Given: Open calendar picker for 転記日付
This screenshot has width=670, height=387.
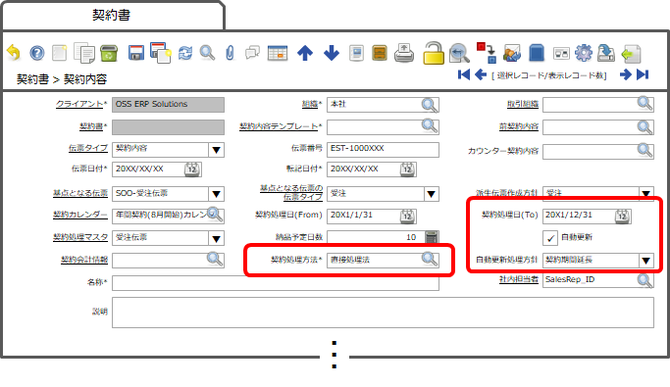Looking at the screenshot, I should 407,170.
